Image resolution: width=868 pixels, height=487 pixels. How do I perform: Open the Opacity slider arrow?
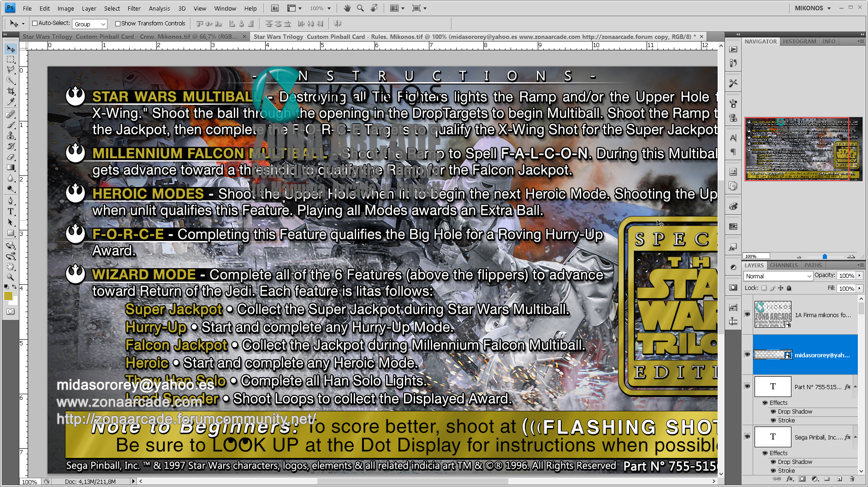[x=860, y=275]
